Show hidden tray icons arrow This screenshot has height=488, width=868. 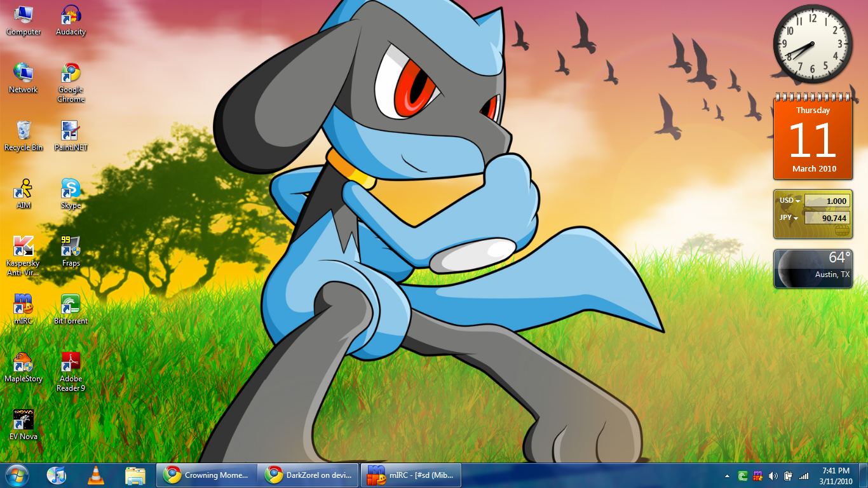[727, 476]
